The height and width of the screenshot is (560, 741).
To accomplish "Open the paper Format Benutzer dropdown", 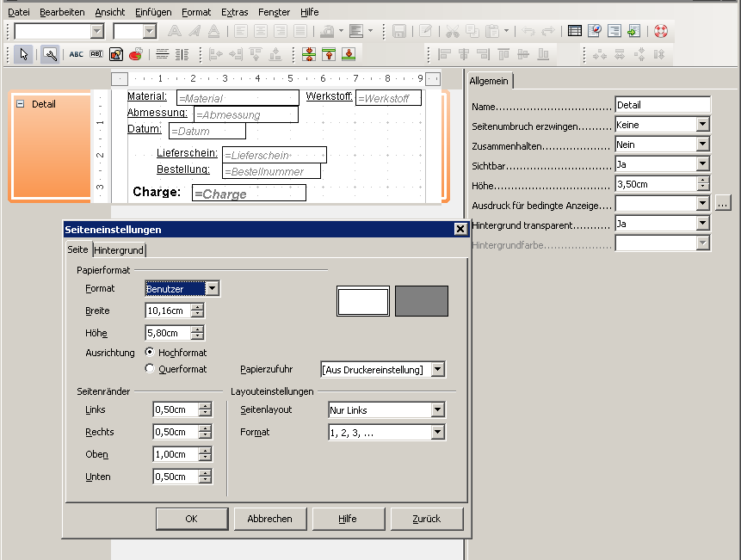I will 213,288.
